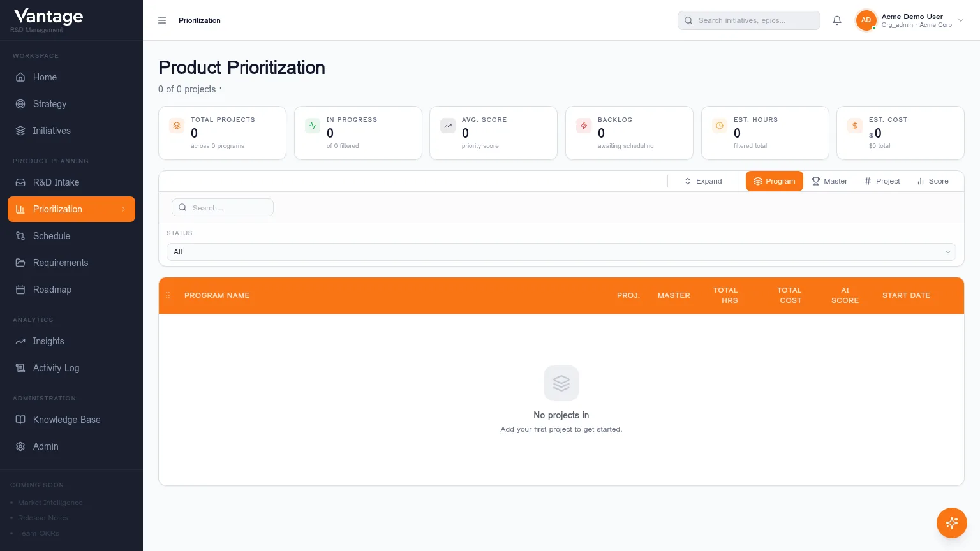Click the Knowledge Base book icon

tap(20, 420)
